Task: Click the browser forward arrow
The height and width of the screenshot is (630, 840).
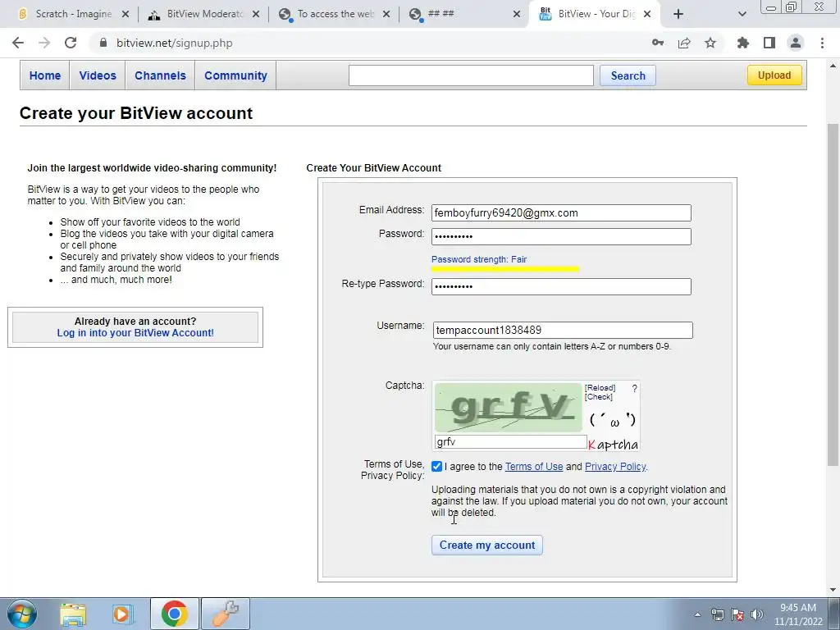Action: click(x=44, y=43)
